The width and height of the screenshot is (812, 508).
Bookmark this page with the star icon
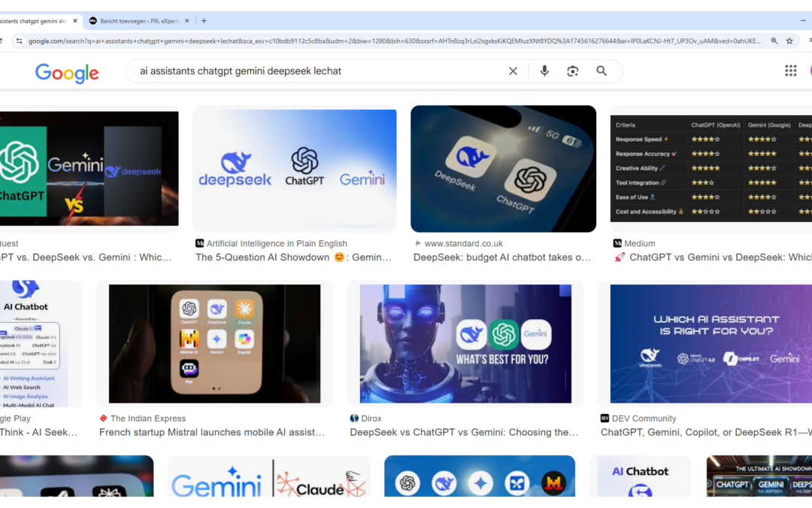click(x=789, y=41)
